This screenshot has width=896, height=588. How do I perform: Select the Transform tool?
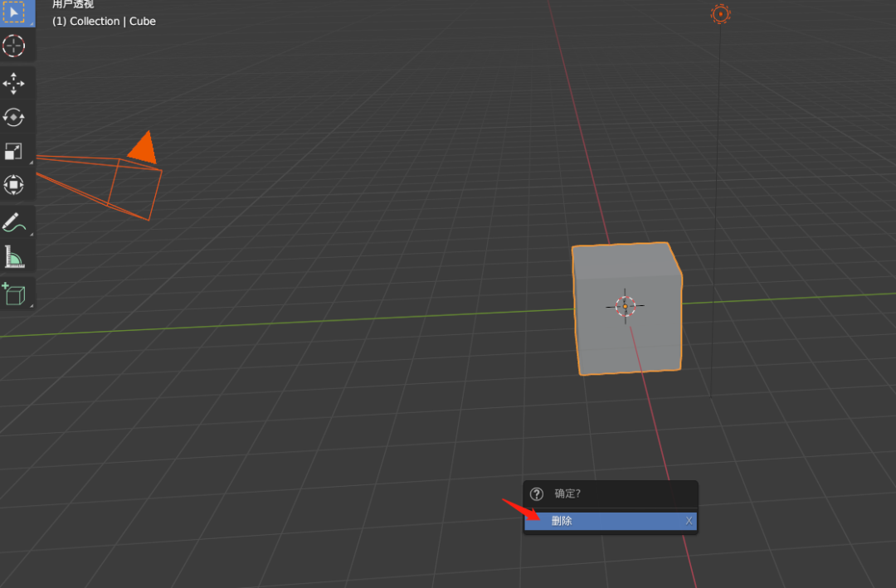tap(14, 185)
